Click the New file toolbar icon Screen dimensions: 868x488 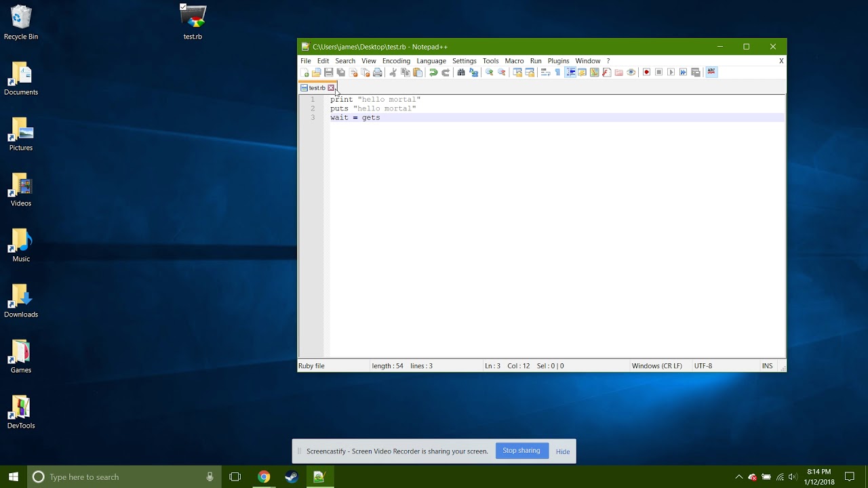(x=305, y=73)
